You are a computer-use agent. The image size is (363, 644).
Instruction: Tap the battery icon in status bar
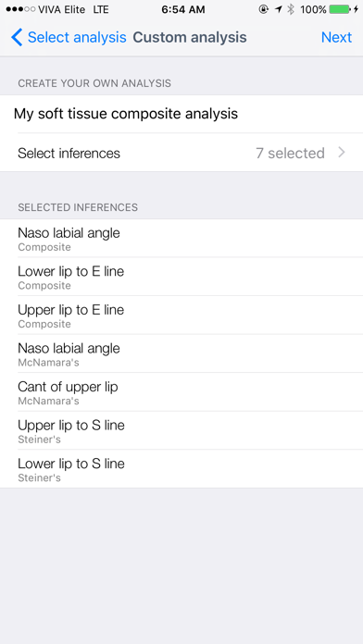point(340,9)
